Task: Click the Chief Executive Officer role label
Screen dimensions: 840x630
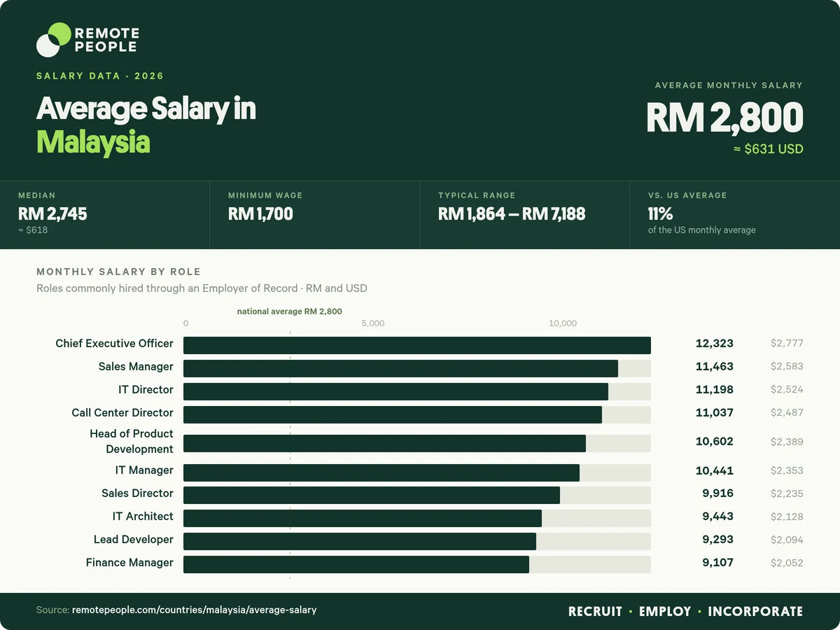Action: 115,344
